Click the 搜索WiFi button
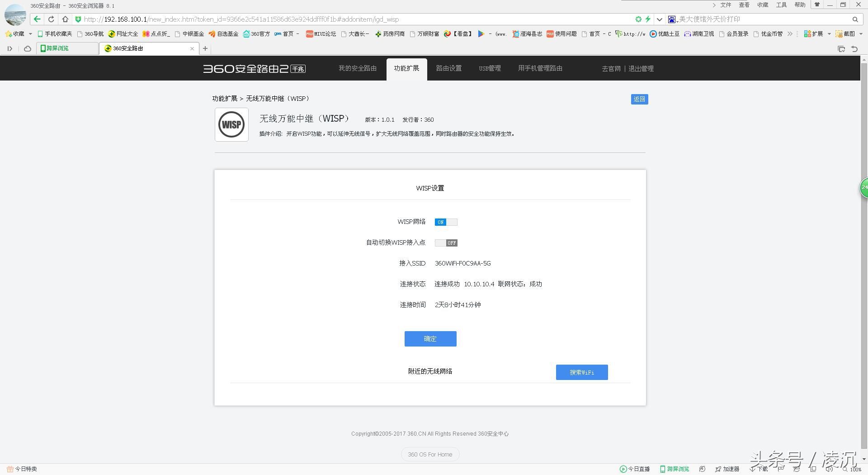The height and width of the screenshot is (475, 868). click(582, 372)
